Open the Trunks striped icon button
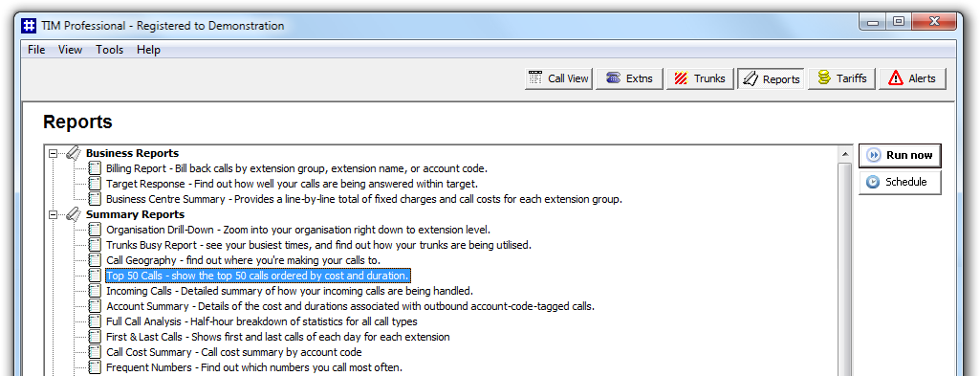The image size is (980, 376). click(700, 78)
